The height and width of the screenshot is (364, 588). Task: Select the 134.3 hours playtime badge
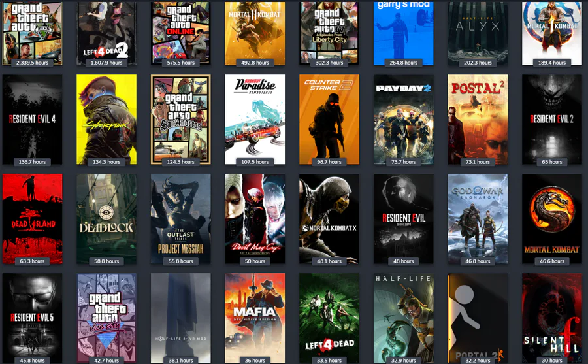(106, 162)
